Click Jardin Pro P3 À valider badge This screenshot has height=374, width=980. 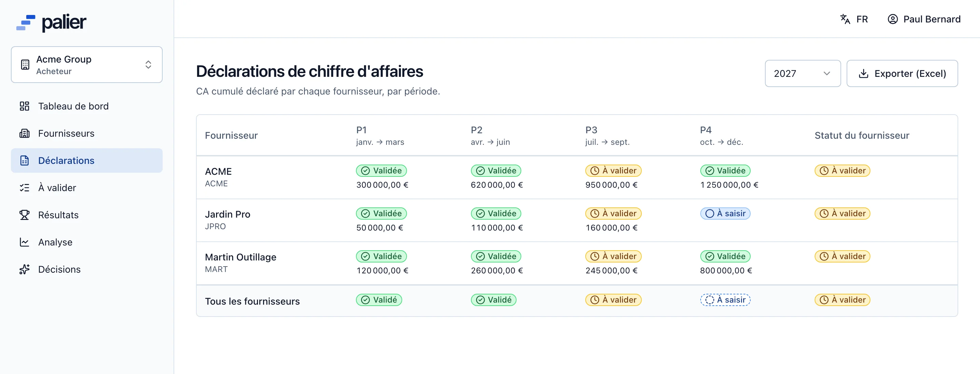coord(613,214)
